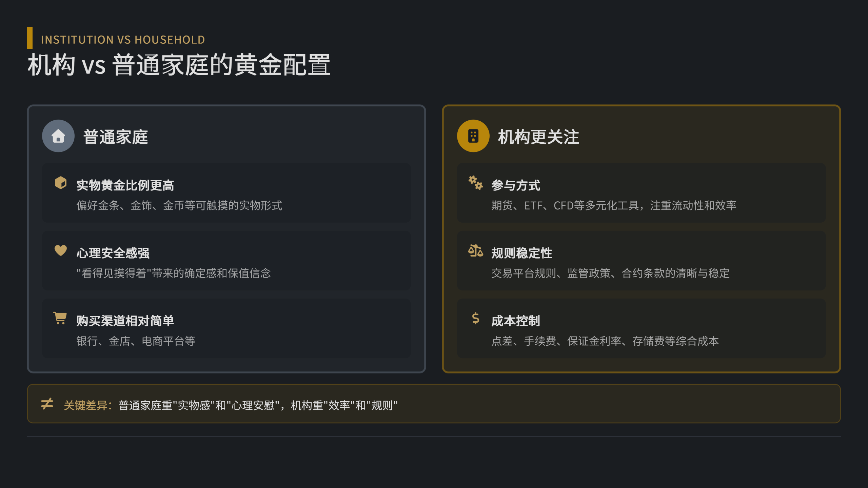Select the cube icon next to 实物黄金比例更高

point(61,183)
